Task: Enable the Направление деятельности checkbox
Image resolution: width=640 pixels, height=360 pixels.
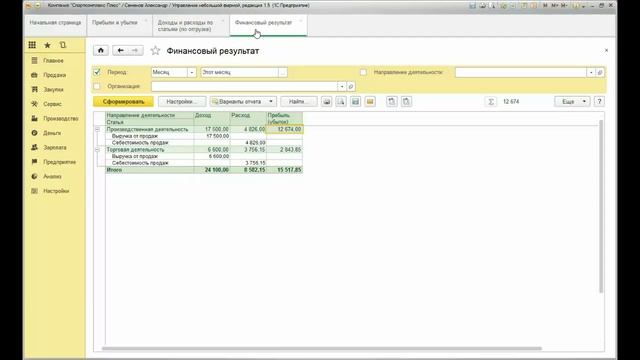Action: [363, 72]
